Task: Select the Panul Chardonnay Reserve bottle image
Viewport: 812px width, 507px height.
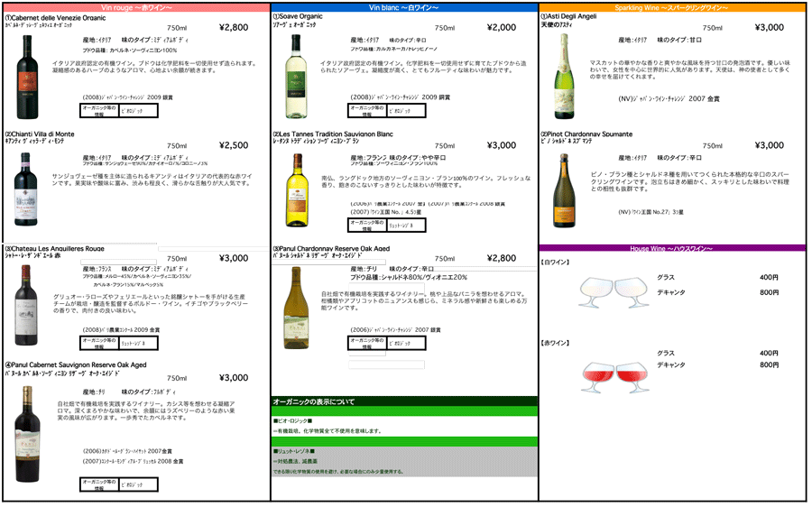Action: pyautogui.click(x=296, y=309)
